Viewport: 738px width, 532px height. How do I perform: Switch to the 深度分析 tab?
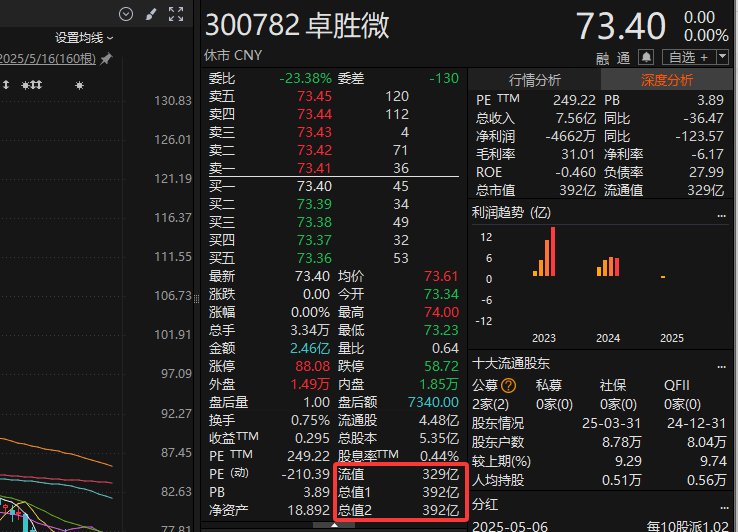point(666,80)
